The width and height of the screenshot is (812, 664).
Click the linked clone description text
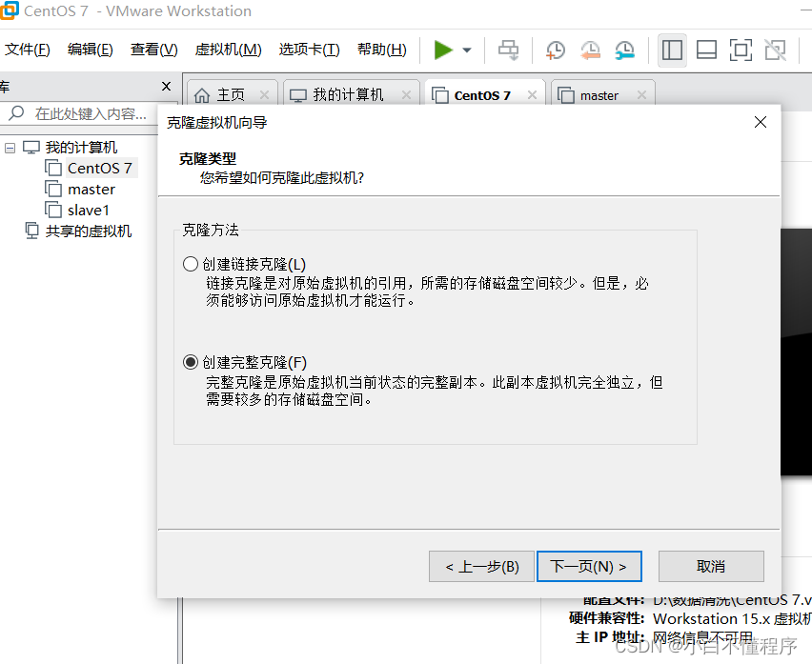[x=427, y=292]
